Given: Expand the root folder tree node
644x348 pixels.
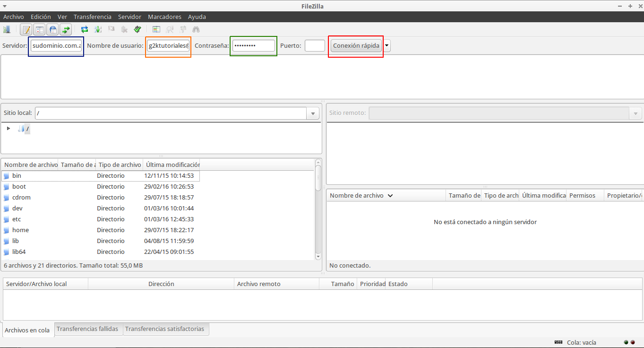Looking at the screenshot, I should [9, 128].
